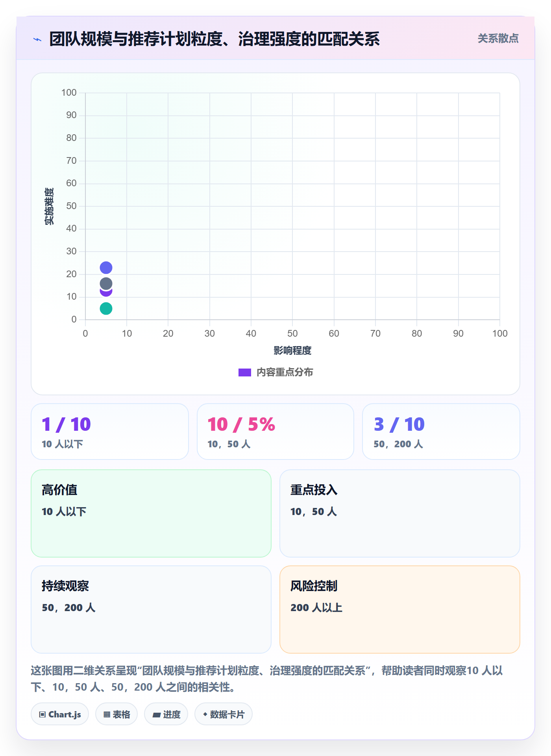Click the lightning bolt icon beside the title
The image size is (551, 756).
click(x=37, y=39)
